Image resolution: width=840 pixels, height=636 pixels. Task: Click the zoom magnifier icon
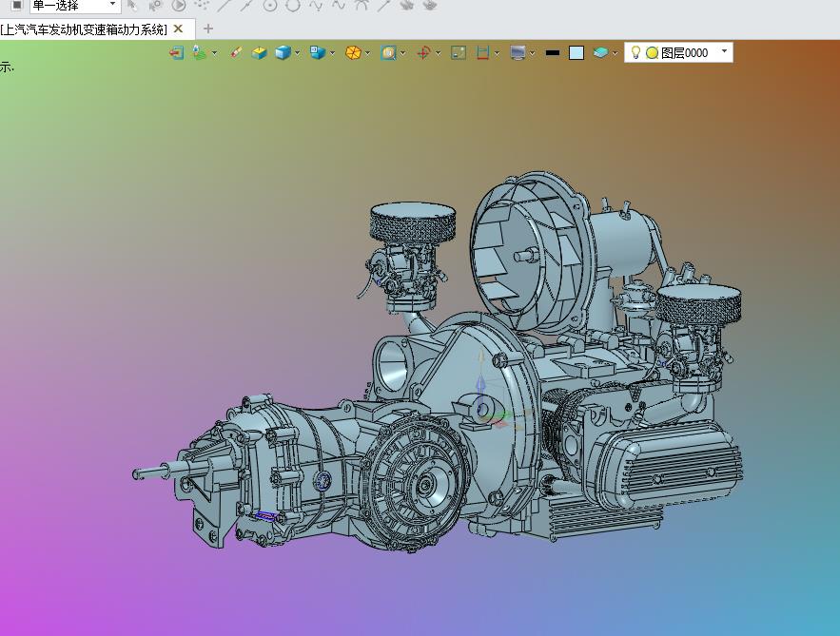[x=388, y=53]
